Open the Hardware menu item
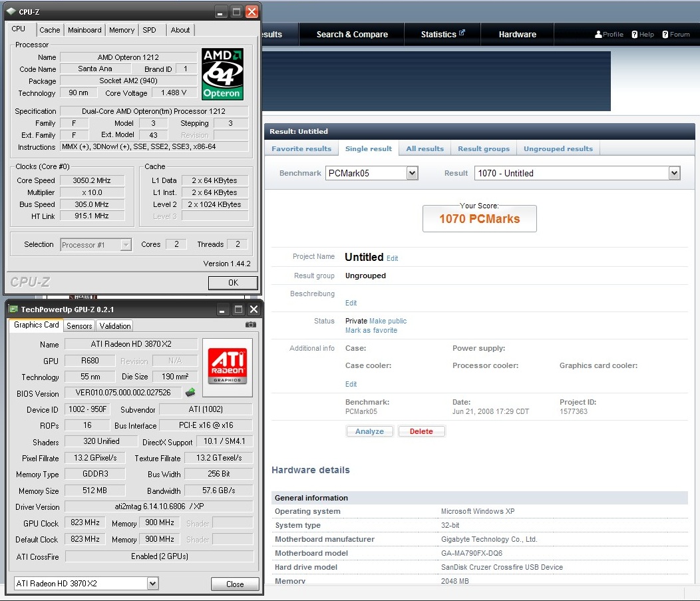Viewport: 700px width, 601px height. click(518, 35)
